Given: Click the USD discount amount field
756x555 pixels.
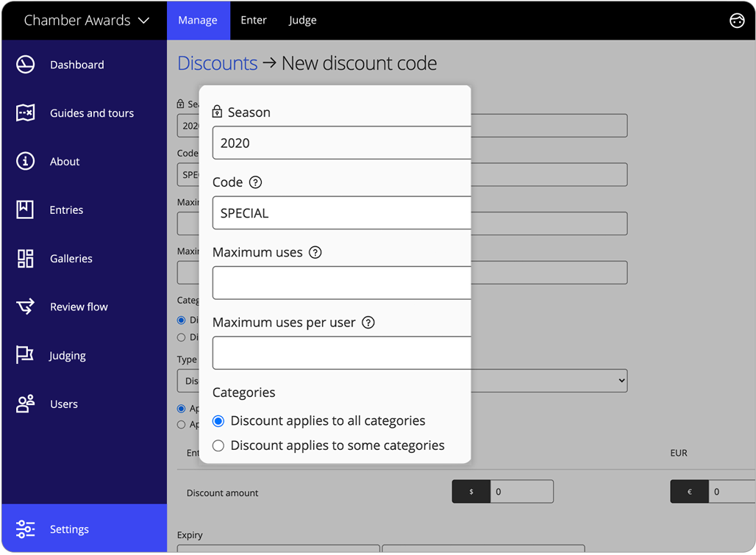Looking at the screenshot, I should point(521,492).
